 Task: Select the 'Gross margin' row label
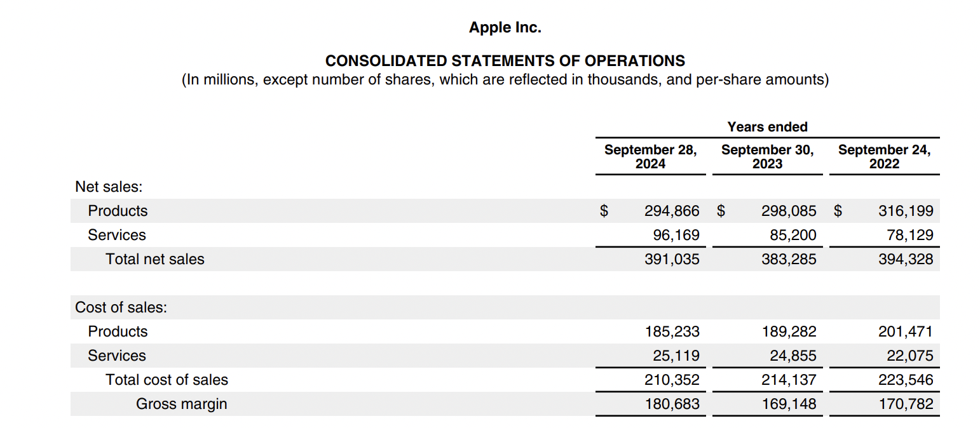181,404
